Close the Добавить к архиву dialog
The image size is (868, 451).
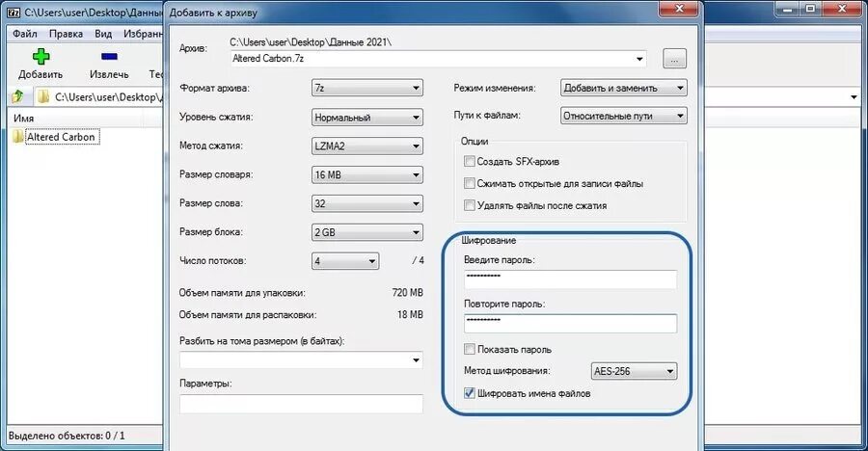coord(679,9)
